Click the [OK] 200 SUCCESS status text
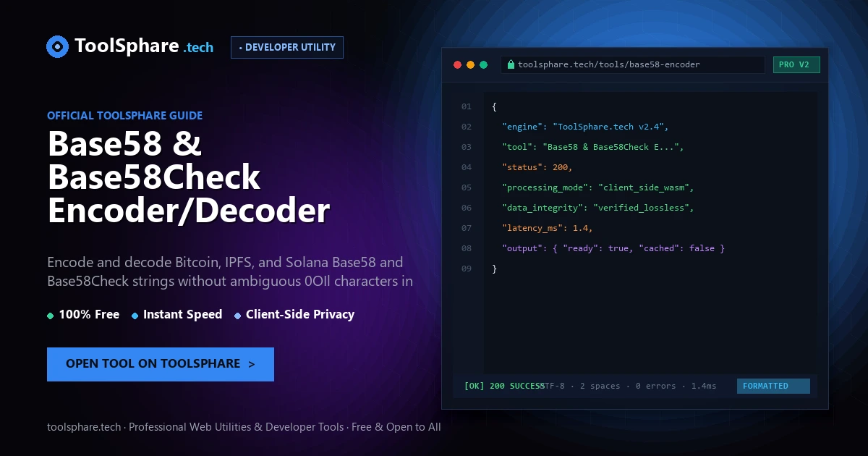The image size is (868, 456). [x=504, y=386]
